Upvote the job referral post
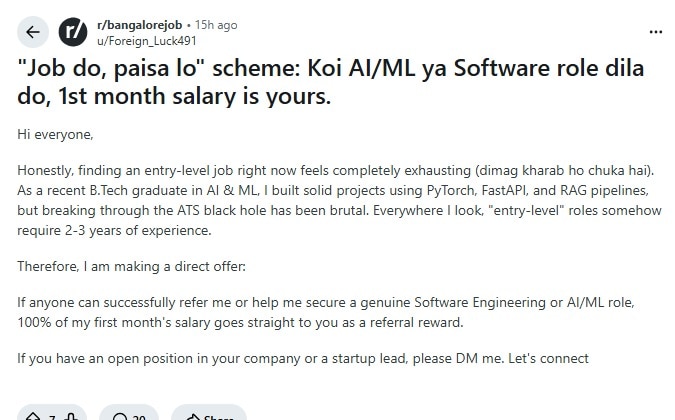 [x=33, y=417]
